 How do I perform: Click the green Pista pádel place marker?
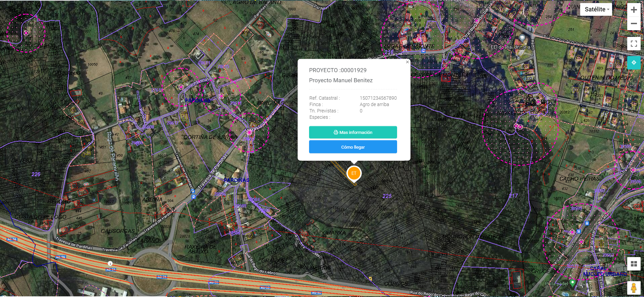click(x=572, y=283)
